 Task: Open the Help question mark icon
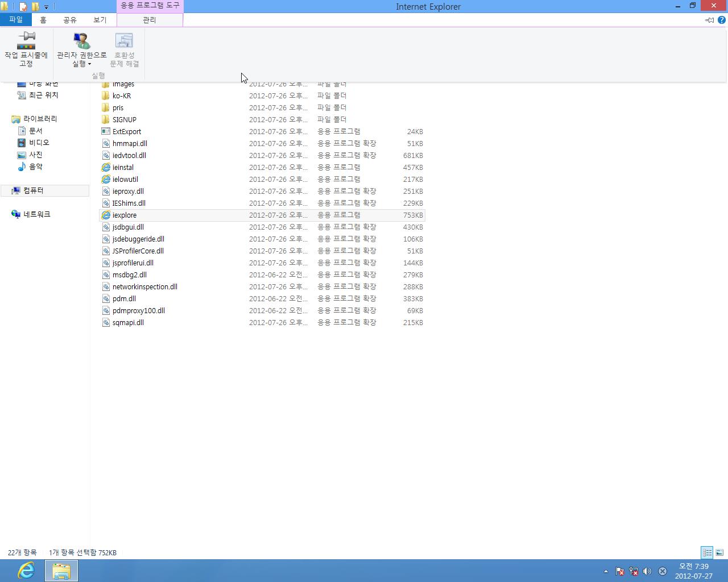click(x=722, y=20)
